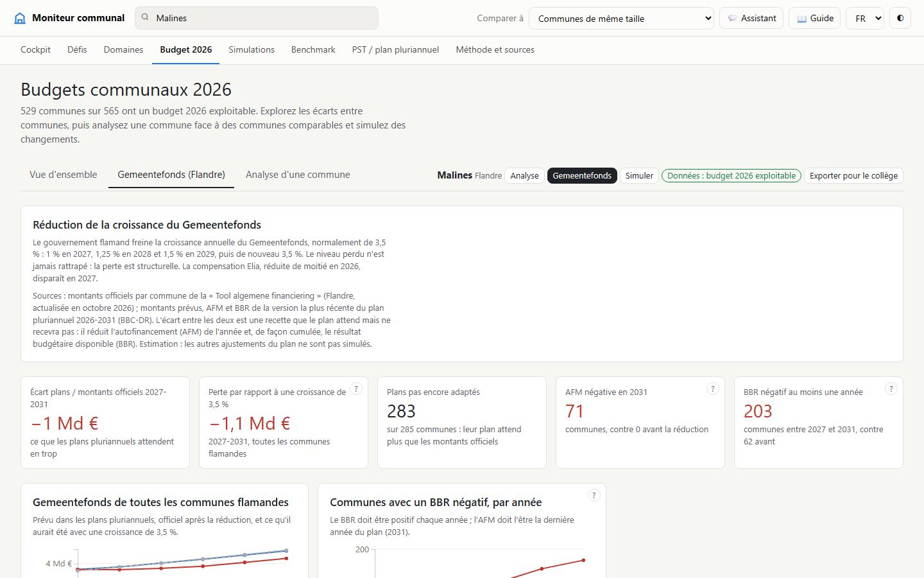The height and width of the screenshot is (578, 924).
Task: Select the Vue d'ensemble sub-tab
Action: tap(64, 175)
